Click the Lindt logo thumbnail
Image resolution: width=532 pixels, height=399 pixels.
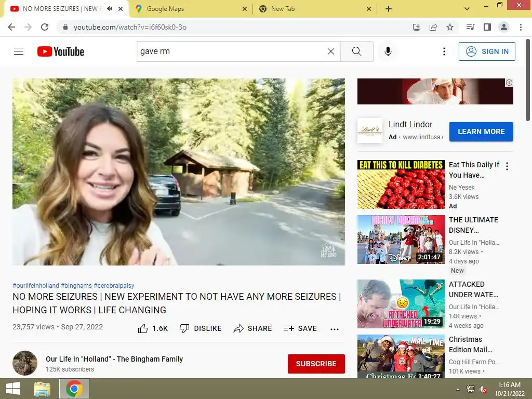[370, 130]
